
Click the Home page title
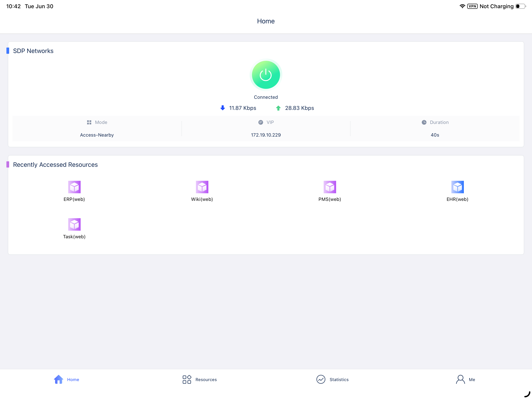coord(266,21)
